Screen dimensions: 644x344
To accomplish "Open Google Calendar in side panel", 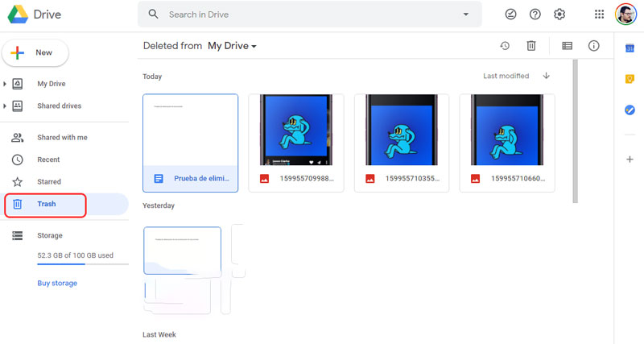I will click(x=630, y=48).
